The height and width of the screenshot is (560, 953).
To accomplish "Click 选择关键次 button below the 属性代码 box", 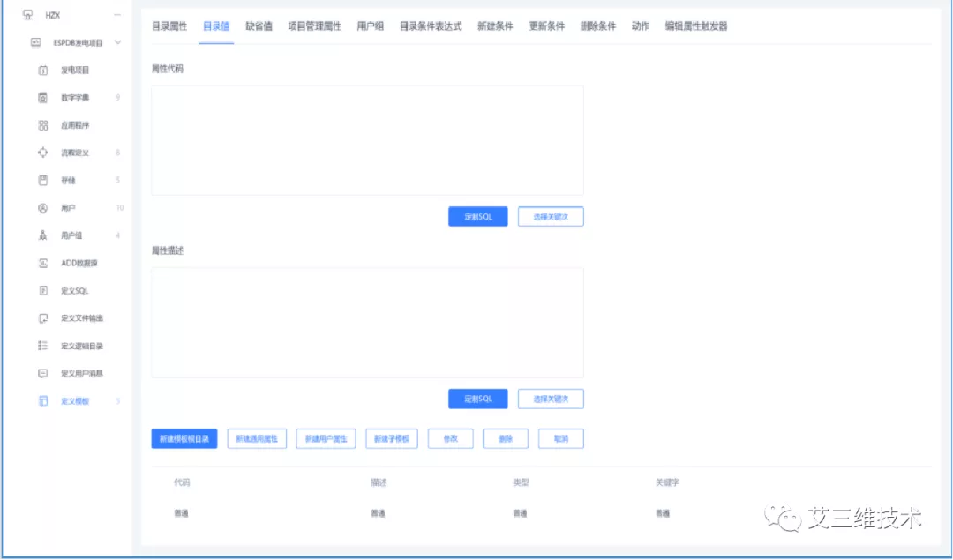I will click(551, 217).
